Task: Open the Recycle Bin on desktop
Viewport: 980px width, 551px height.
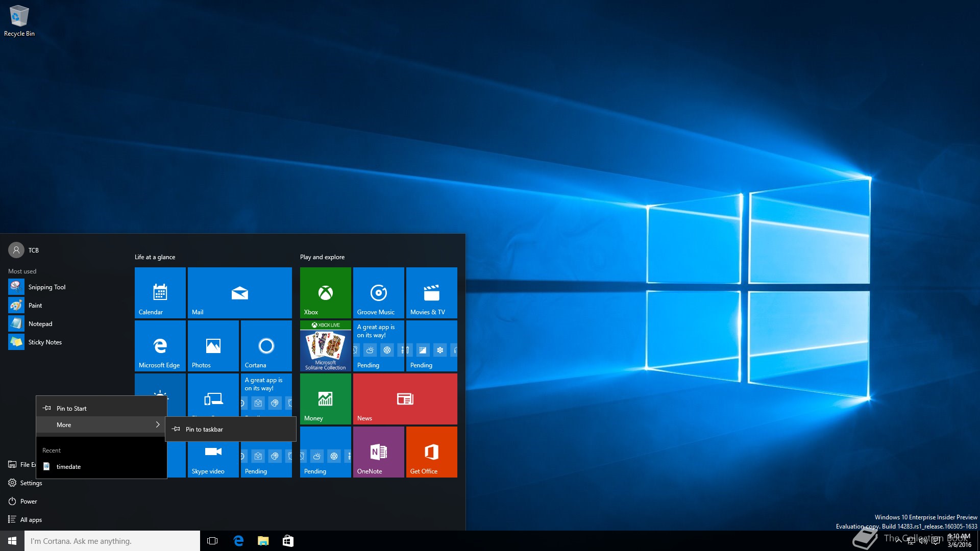Action: click(19, 21)
